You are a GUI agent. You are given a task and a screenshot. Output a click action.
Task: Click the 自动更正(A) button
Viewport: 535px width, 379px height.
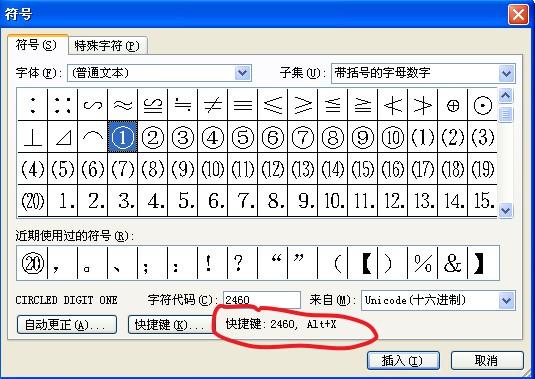coord(67,324)
